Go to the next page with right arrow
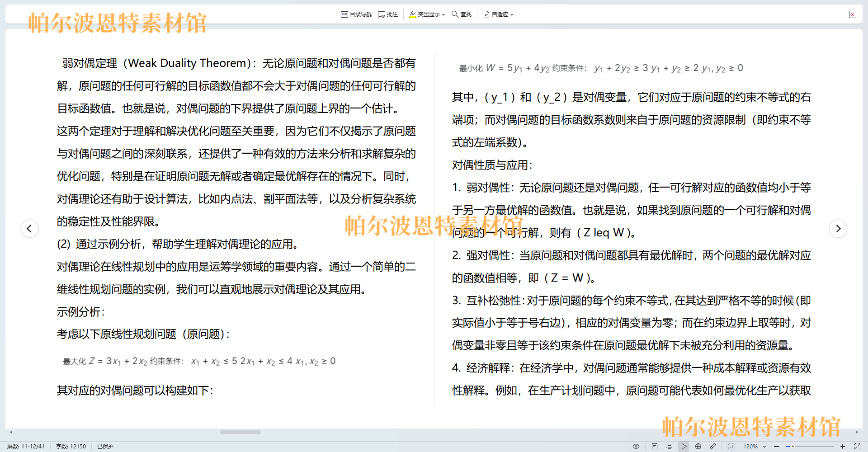This screenshot has width=868, height=452. 838,229
